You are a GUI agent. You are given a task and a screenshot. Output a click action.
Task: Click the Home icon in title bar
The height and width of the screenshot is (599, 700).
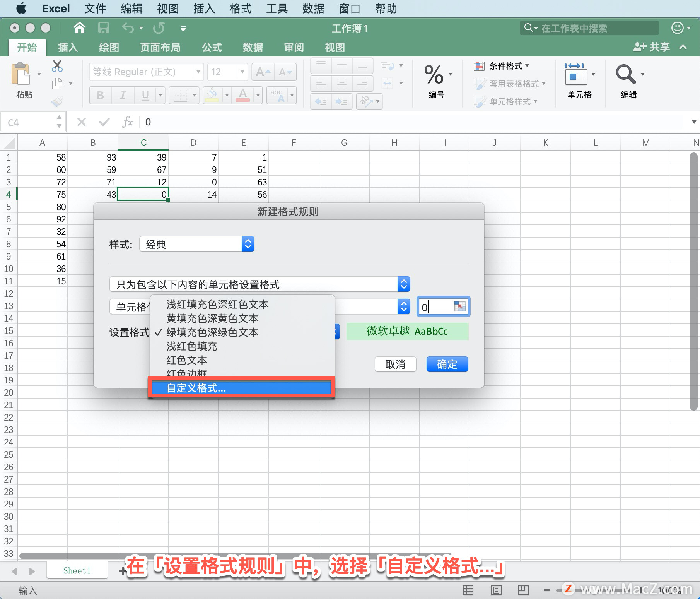pyautogui.click(x=79, y=28)
